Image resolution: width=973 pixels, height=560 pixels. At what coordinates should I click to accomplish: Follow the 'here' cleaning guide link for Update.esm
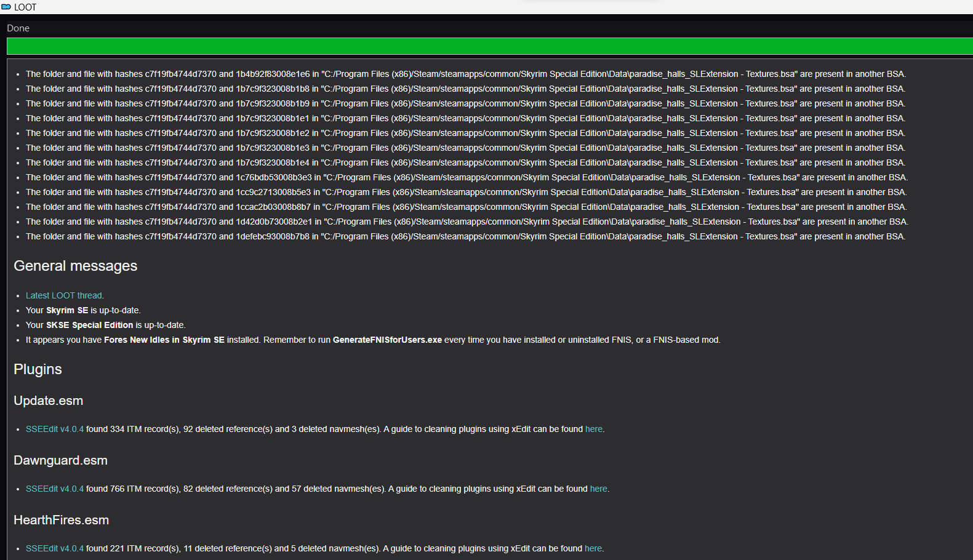(594, 429)
